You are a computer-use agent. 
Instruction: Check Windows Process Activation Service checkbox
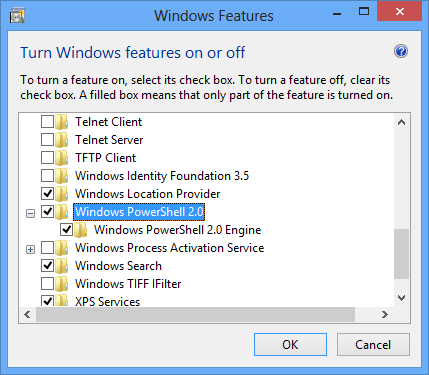click(x=47, y=248)
